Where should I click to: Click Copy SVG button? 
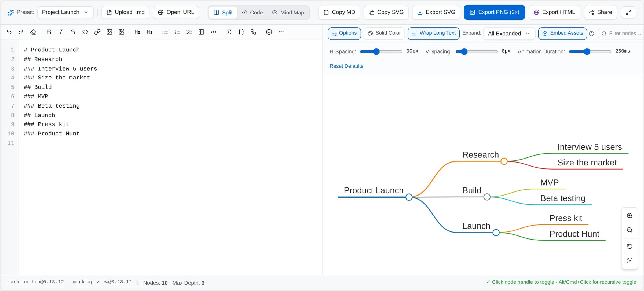pyautogui.click(x=386, y=12)
